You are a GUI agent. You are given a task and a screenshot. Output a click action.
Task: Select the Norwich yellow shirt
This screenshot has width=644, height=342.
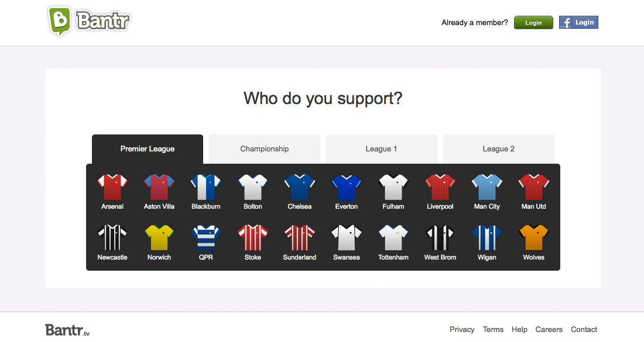(159, 237)
